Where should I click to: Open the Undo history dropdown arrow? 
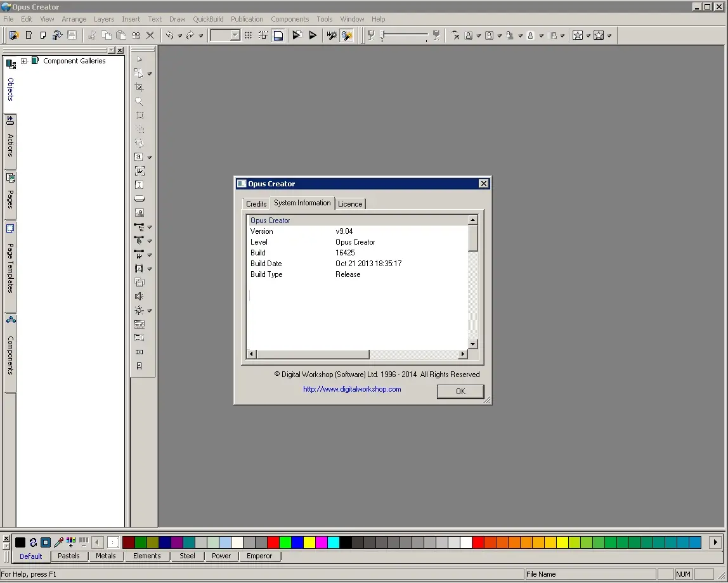coord(179,35)
